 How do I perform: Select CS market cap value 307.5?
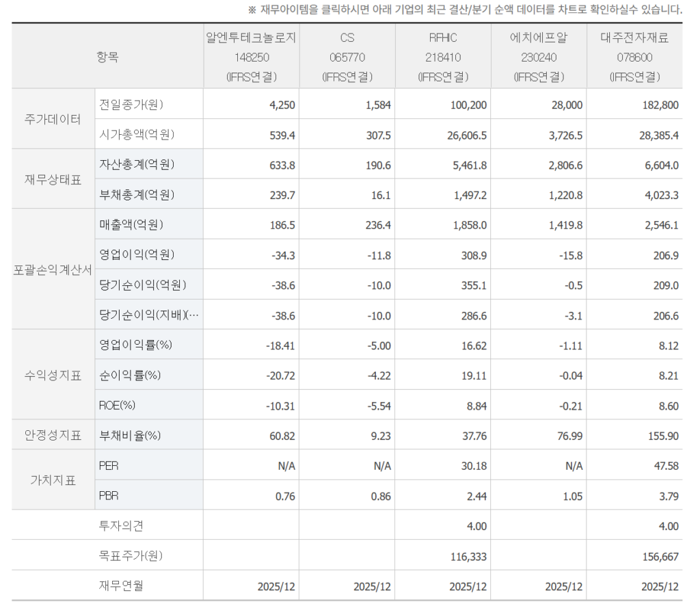[378, 135]
